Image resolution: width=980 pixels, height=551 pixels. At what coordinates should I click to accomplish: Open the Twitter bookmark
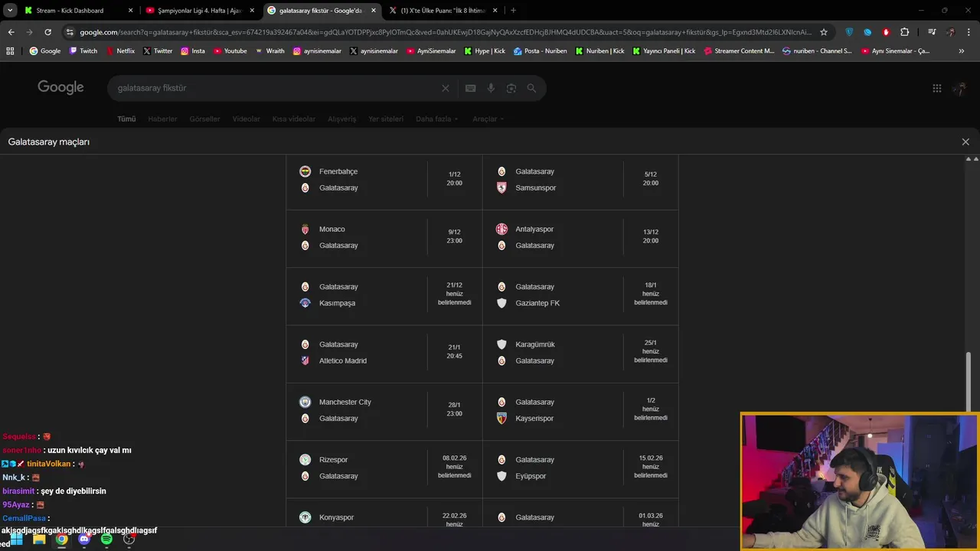coord(158,51)
